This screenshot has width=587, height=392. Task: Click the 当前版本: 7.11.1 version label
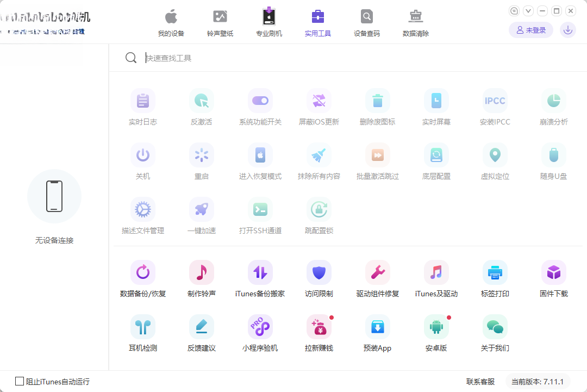coord(538,382)
